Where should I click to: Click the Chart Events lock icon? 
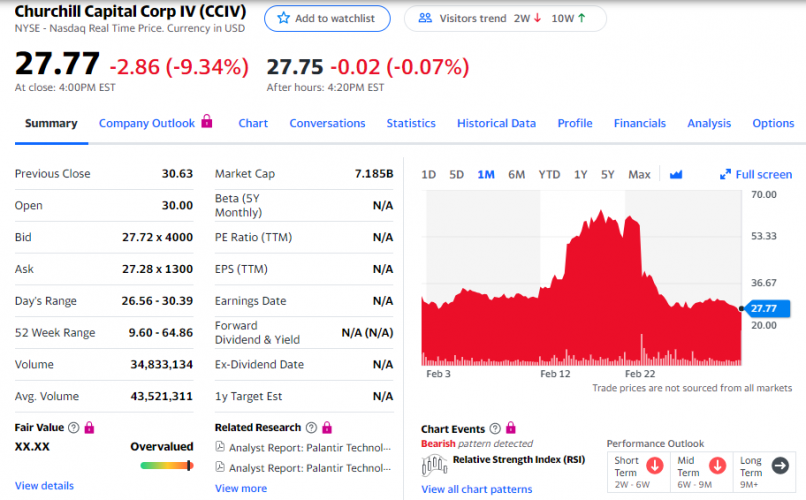[510, 428]
